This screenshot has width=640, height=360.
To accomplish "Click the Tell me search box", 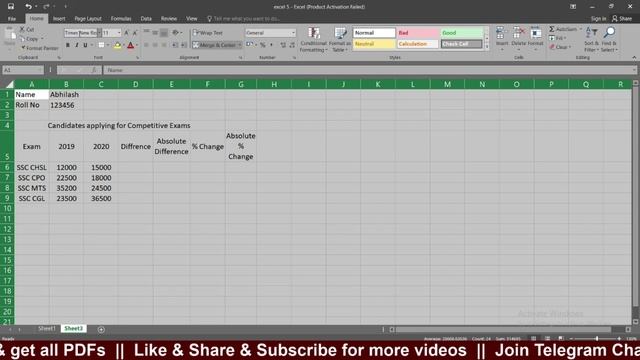I will click(x=244, y=19).
